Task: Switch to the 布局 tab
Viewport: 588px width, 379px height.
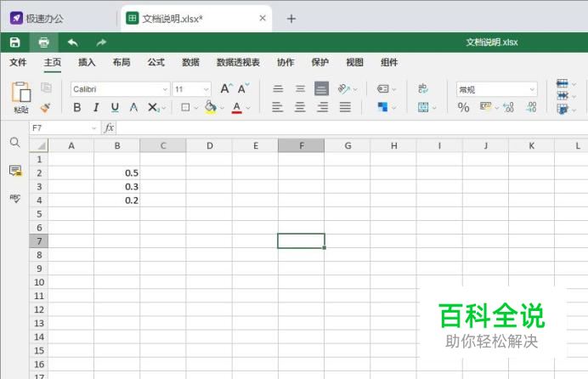Action: [x=122, y=62]
